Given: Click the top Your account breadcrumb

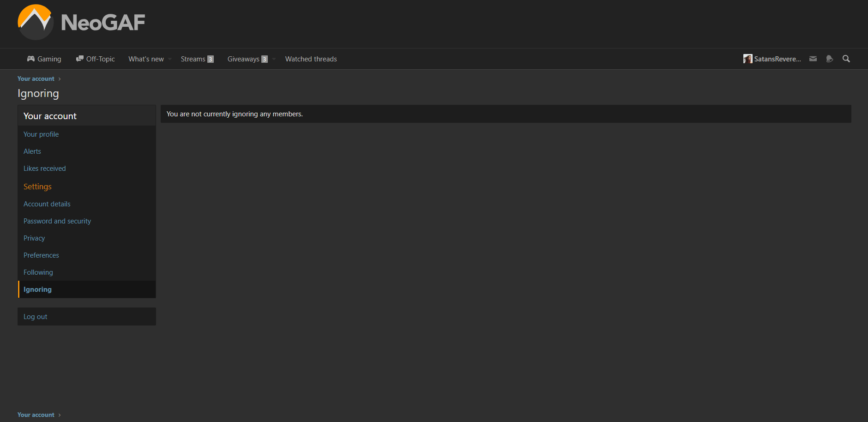Looking at the screenshot, I should pos(36,79).
